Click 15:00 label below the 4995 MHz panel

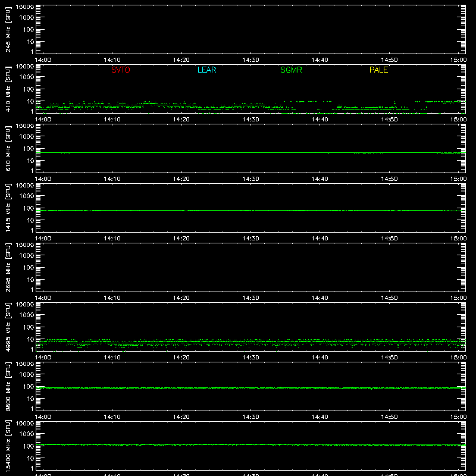pyautogui.click(x=458, y=358)
